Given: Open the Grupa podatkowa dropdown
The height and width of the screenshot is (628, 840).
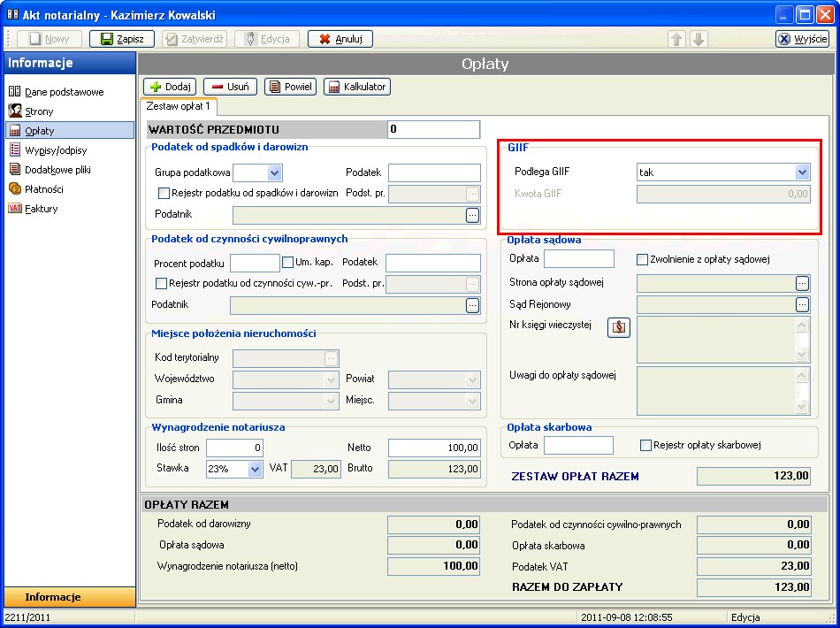Looking at the screenshot, I should 274,173.
